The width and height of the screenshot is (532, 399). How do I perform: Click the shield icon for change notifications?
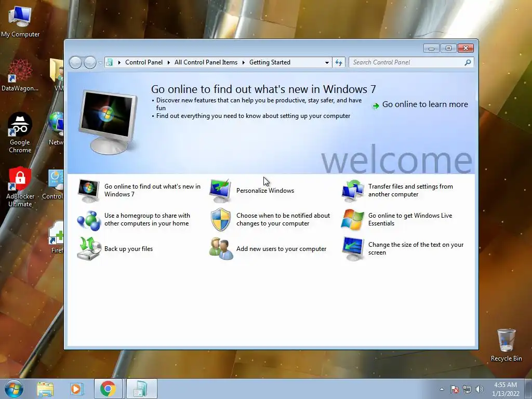point(220,220)
